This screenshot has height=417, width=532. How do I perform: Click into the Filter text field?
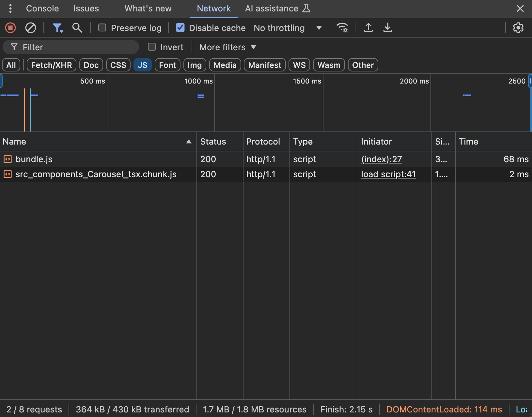[71, 47]
